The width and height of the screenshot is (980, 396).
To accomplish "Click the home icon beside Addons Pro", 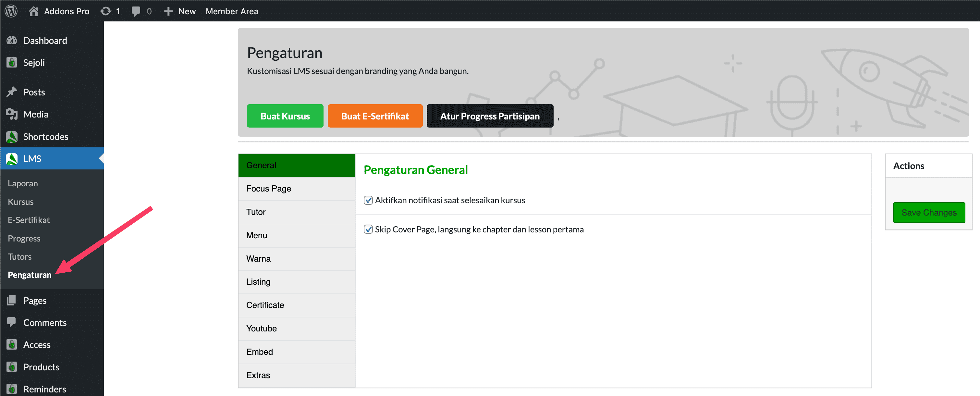I will click(33, 11).
